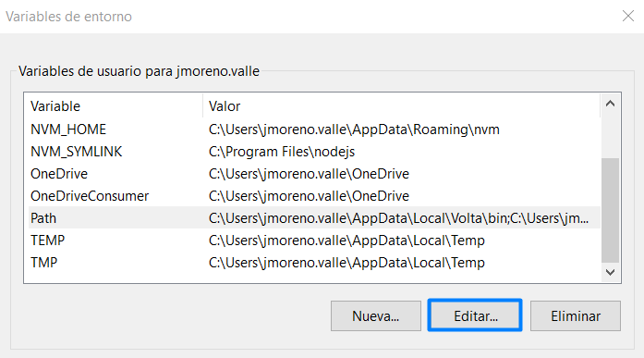Click the Valor column header

click(x=402, y=106)
